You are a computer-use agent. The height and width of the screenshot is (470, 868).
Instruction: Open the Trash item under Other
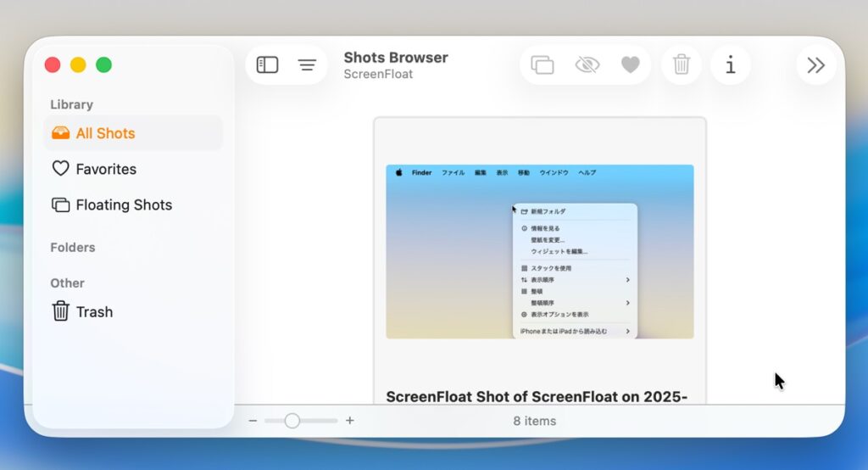[x=93, y=311]
